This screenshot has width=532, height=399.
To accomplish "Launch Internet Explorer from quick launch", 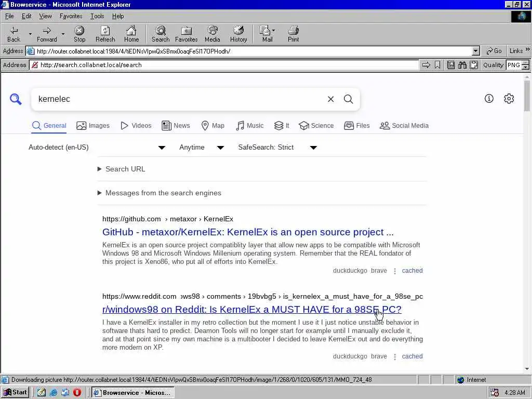I will [x=54, y=393].
